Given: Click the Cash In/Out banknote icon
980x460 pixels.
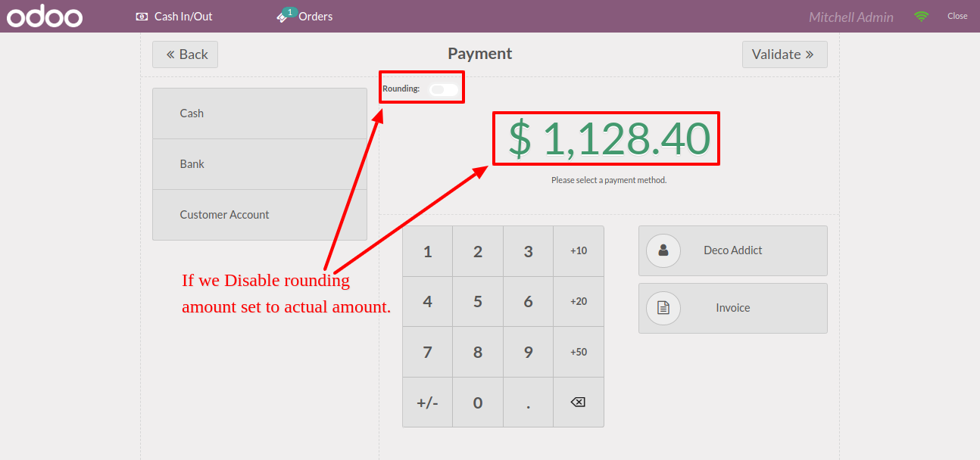Looking at the screenshot, I should pos(142,16).
